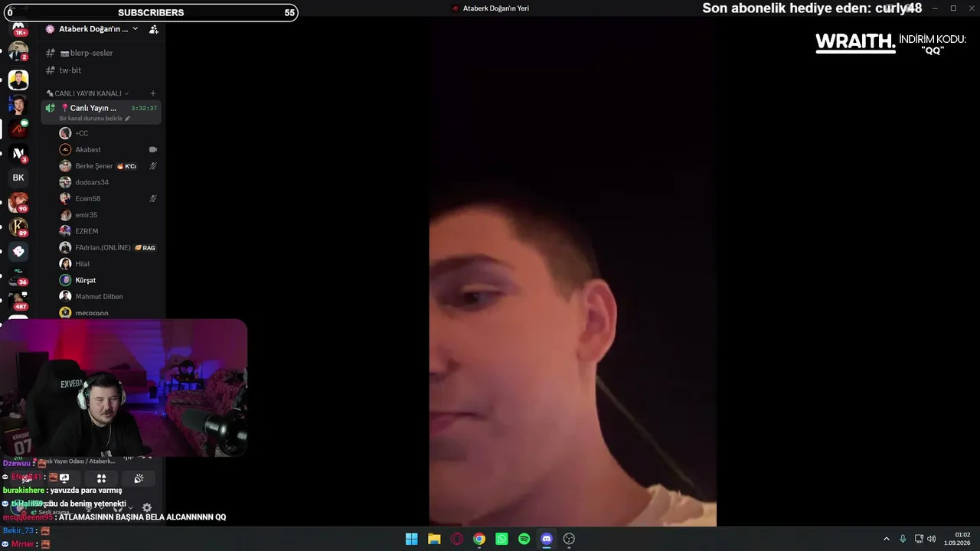Screen dimensions: 980x551
Task: Launch Opera browser from the taskbar
Action: (457, 539)
